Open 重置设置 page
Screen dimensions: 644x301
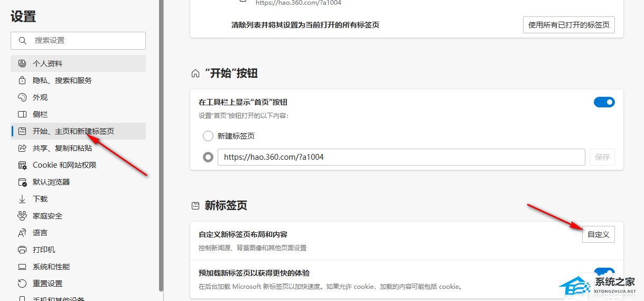78,284
